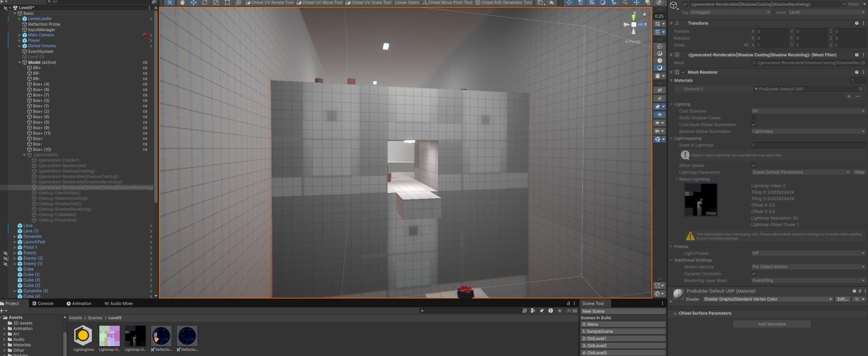Uncheck Contribute Global Illumination

(x=754, y=125)
